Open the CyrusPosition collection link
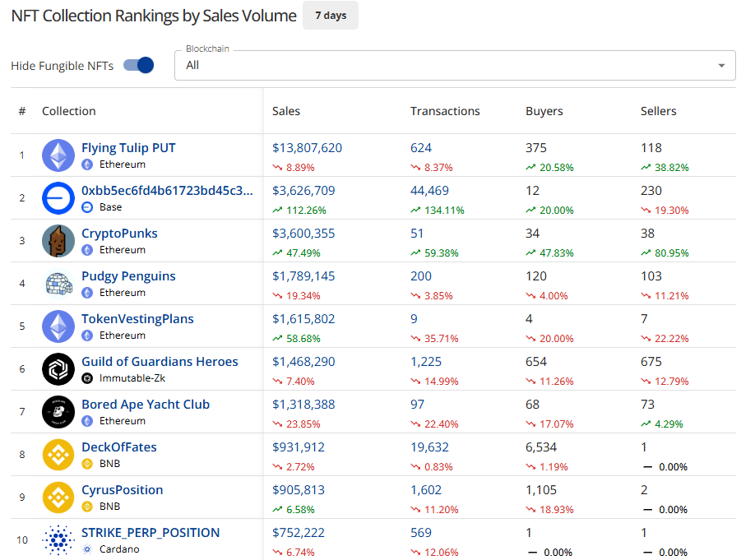 point(122,490)
